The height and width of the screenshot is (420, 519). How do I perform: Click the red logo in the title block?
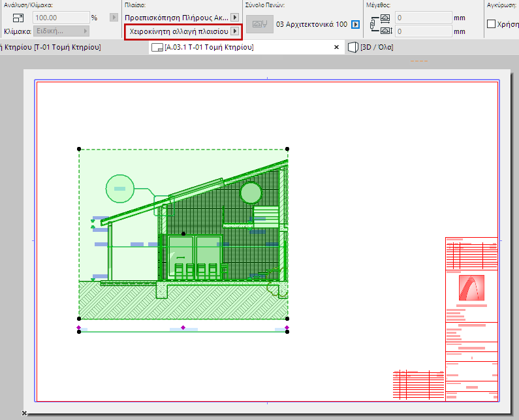[471, 288]
